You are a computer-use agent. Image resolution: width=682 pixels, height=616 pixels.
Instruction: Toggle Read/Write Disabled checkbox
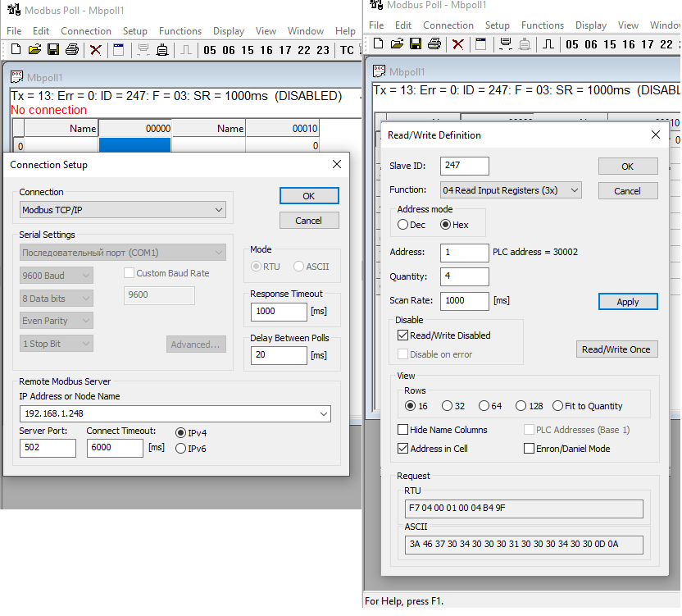[402, 335]
